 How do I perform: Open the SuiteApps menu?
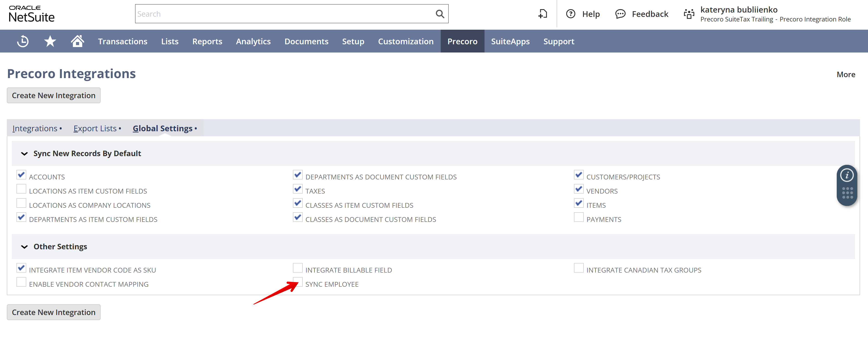[510, 41]
